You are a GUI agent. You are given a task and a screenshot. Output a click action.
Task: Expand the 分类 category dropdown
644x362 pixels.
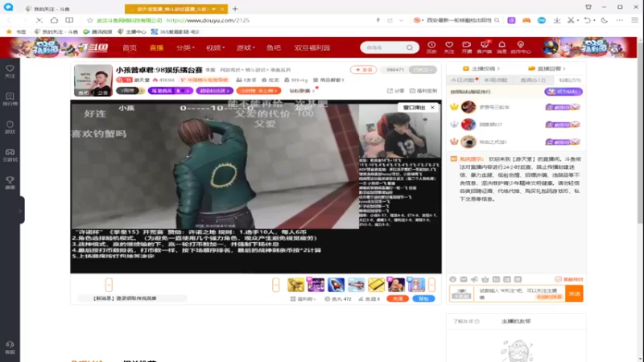[x=185, y=48]
